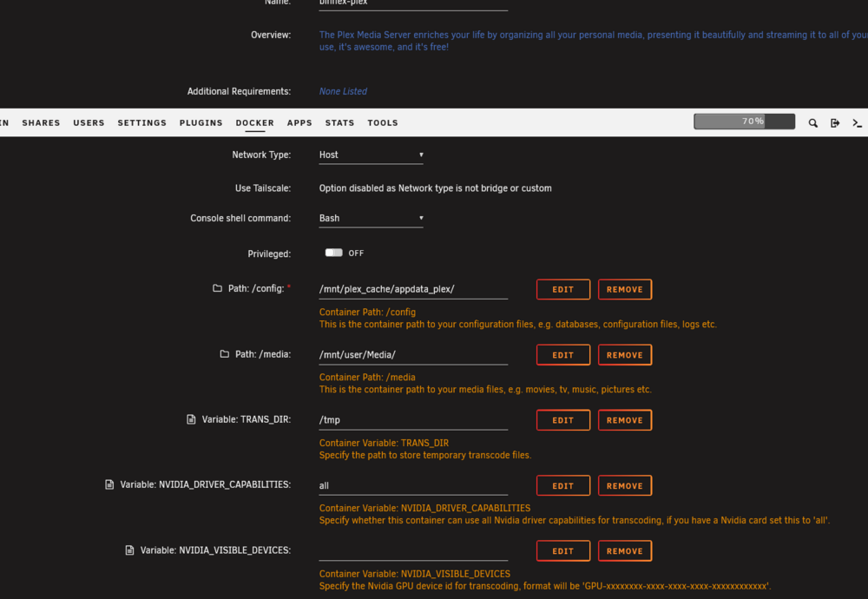Toggle the Privileged switch
This screenshot has width=868, height=599.
click(x=334, y=253)
